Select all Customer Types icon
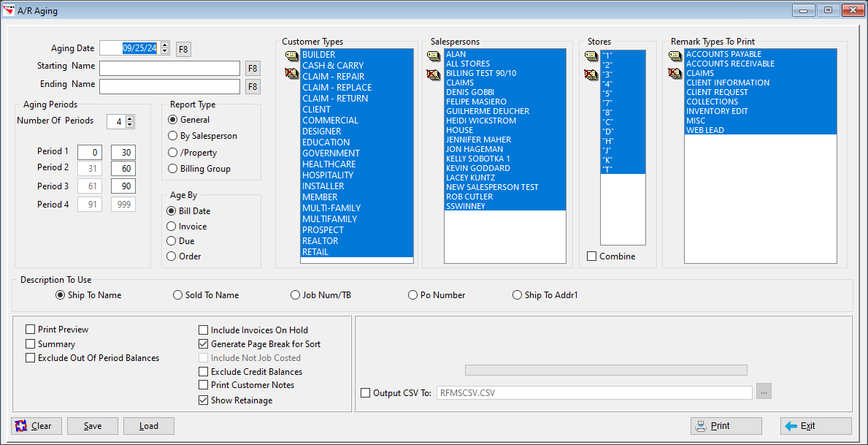 291,55
